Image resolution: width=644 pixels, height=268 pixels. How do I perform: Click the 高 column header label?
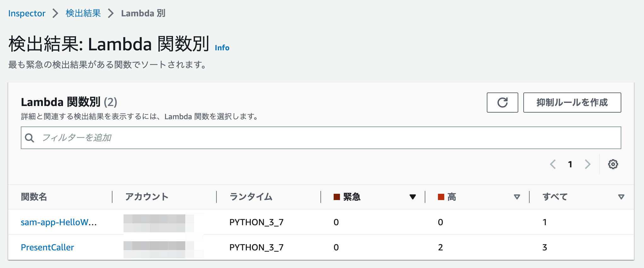coord(452,197)
